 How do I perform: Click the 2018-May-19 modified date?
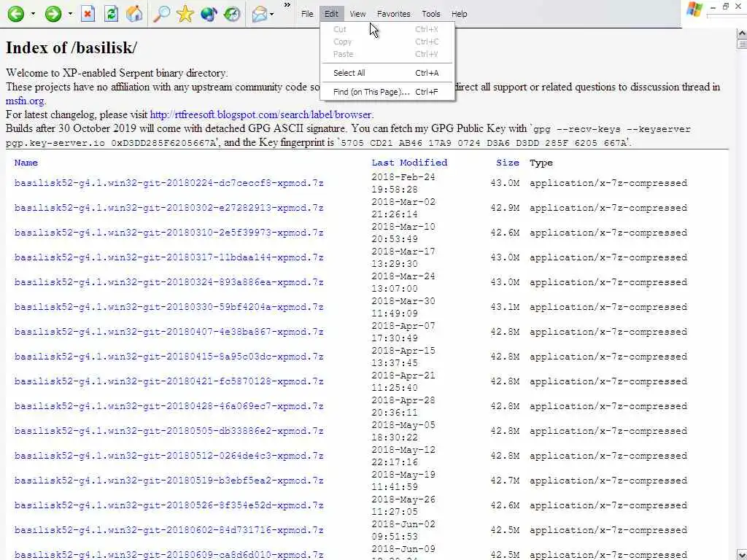click(x=403, y=474)
